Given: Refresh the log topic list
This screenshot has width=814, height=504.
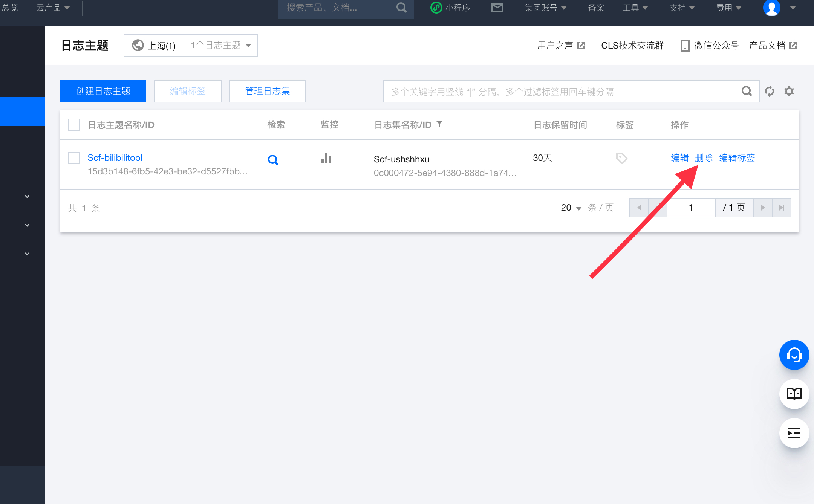Looking at the screenshot, I should tap(770, 91).
